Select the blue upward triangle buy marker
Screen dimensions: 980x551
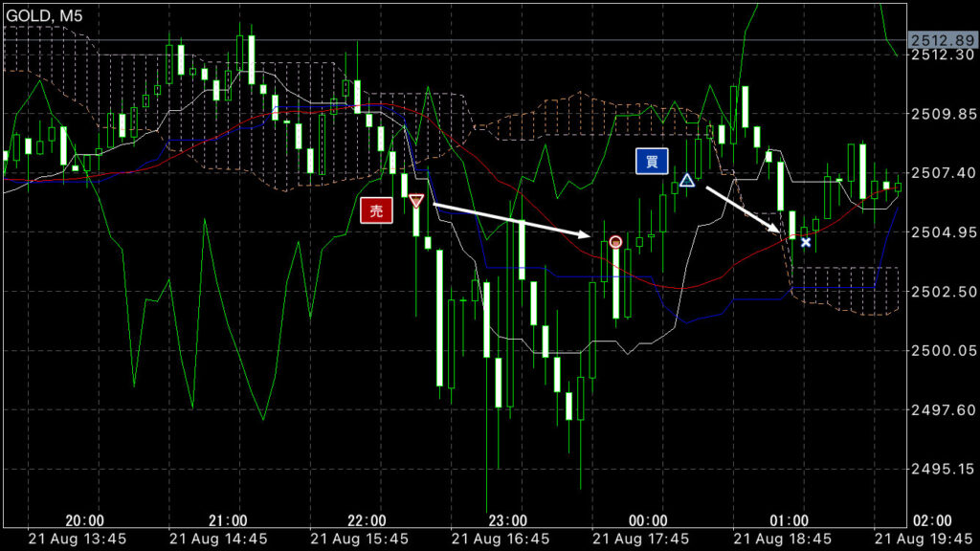[686, 180]
